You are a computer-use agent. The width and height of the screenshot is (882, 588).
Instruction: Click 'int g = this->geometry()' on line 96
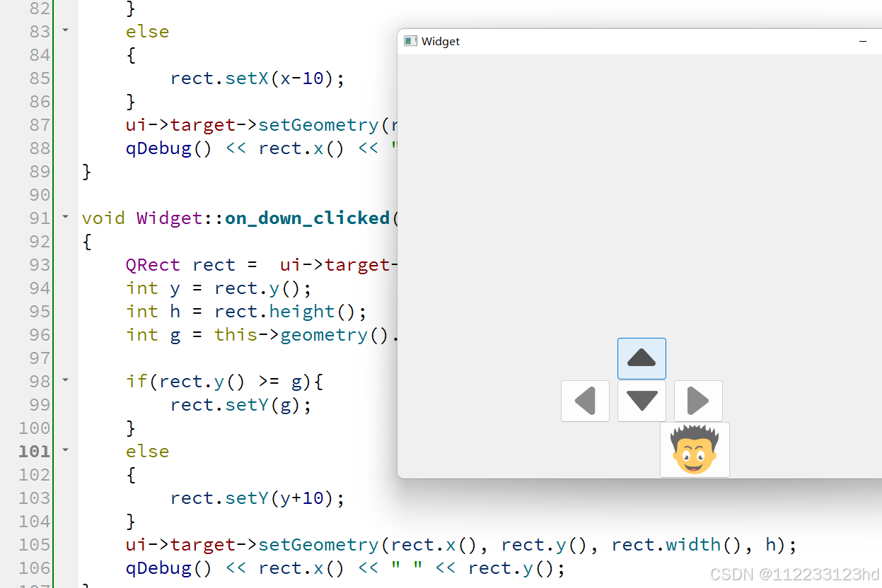point(257,334)
